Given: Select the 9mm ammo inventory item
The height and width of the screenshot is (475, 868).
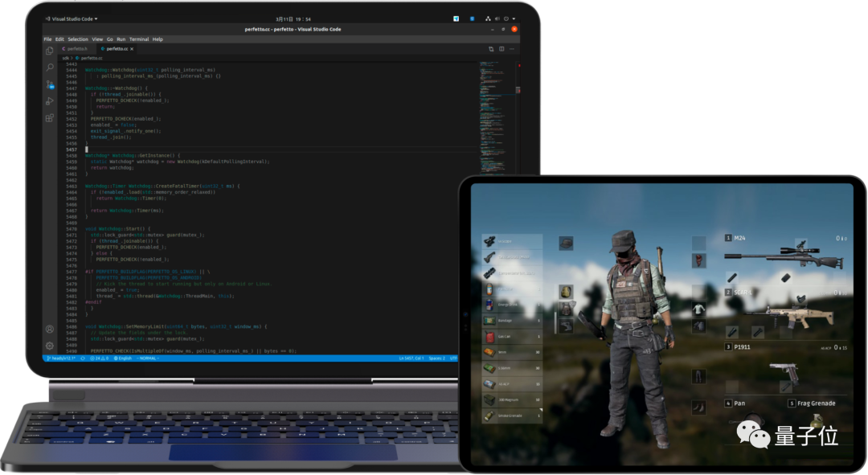Looking at the screenshot, I should [512, 352].
